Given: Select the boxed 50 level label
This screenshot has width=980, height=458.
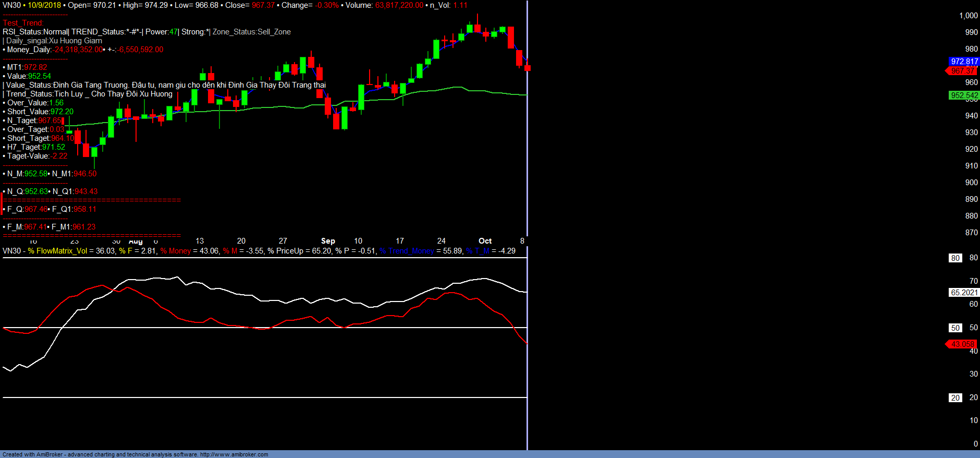Looking at the screenshot, I should click(x=955, y=328).
